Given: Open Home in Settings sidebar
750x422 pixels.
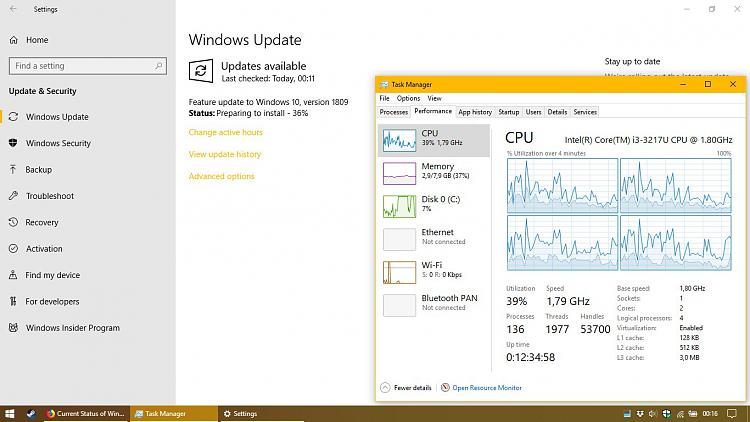Looking at the screenshot, I should point(37,40).
